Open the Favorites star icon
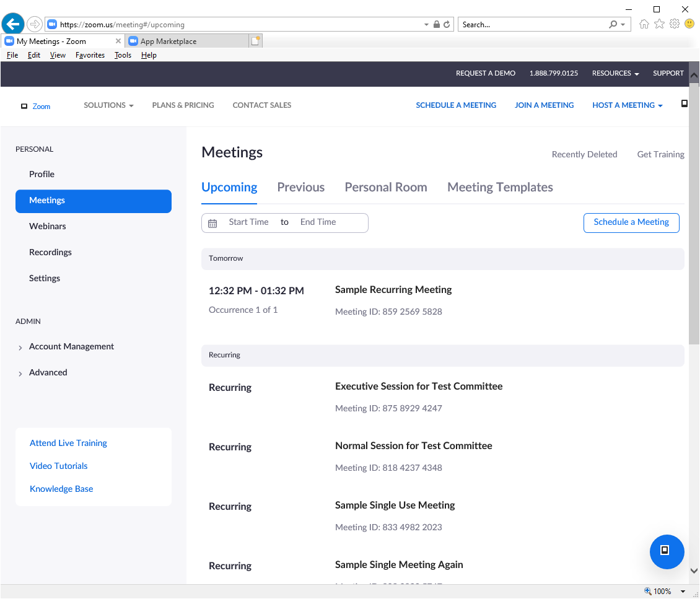 [659, 24]
